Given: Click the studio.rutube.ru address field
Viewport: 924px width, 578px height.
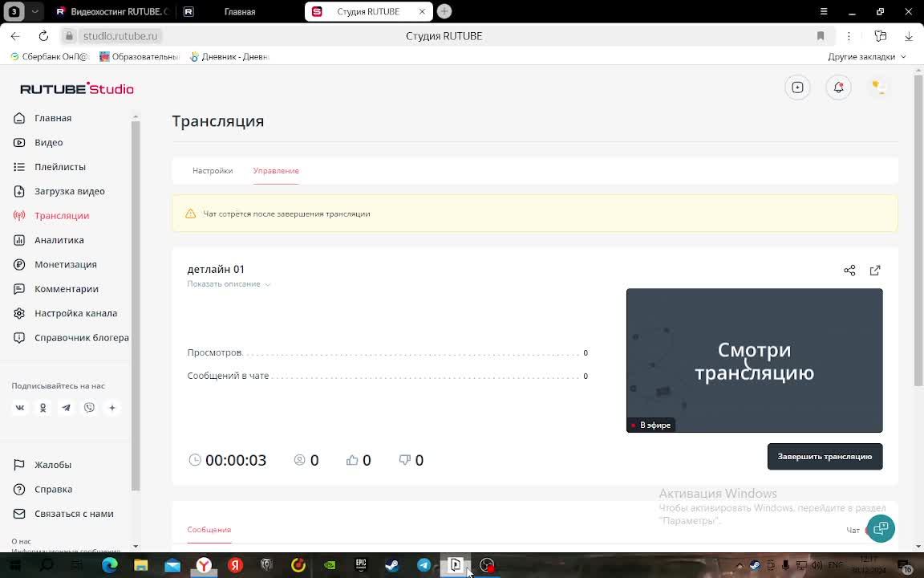Looking at the screenshot, I should click(x=120, y=36).
